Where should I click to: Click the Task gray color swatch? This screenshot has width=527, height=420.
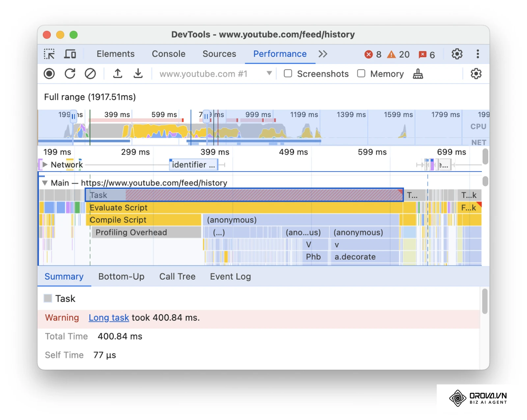(x=48, y=298)
